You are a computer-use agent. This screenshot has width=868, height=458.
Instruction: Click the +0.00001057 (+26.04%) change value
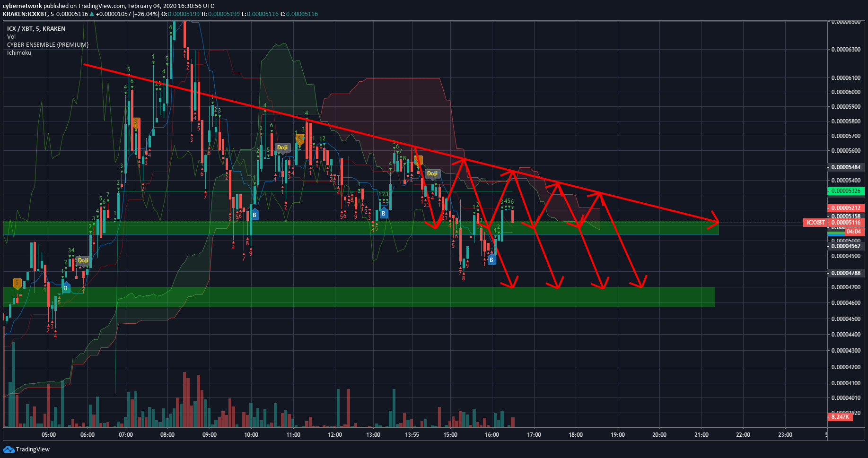(128, 14)
